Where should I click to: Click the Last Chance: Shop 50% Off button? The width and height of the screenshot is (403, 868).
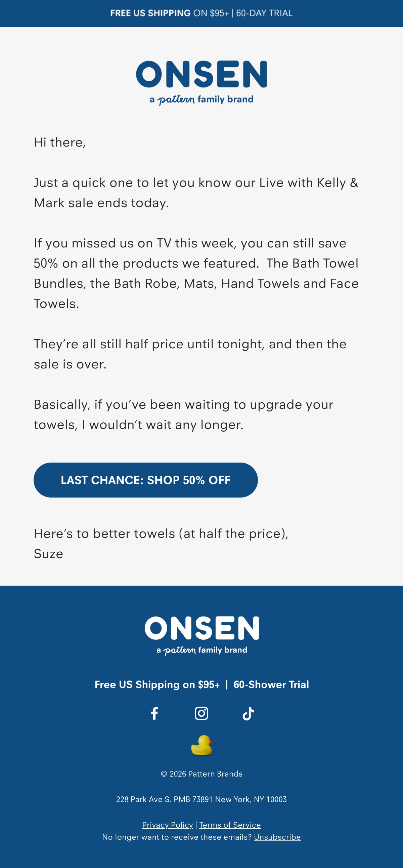[146, 480]
